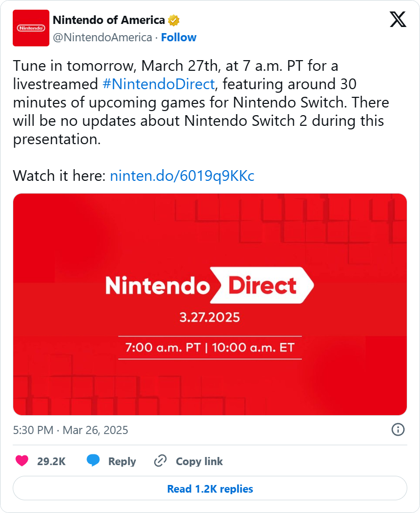The width and height of the screenshot is (420, 513).
Task: Click the gold verified badge
Action: pyautogui.click(x=174, y=20)
